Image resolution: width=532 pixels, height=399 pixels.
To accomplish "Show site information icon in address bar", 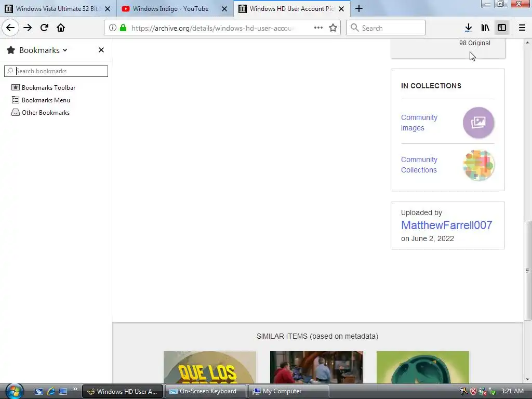I will click(x=113, y=28).
